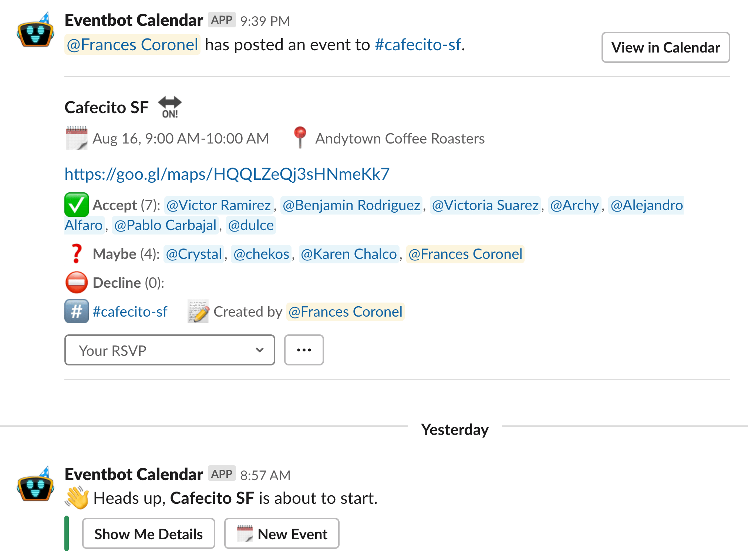Click the red question mark Maybe icon
Viewport: 748px width, 560px height.
pyautogui.click(x=76, y=254)
